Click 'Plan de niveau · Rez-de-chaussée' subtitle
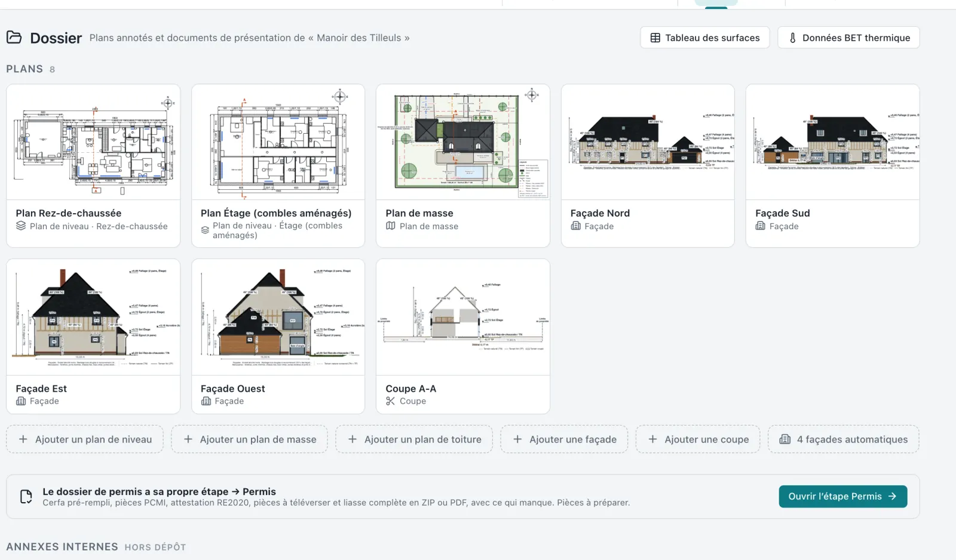This screenshot has width=956, height=560. (99, 226)
